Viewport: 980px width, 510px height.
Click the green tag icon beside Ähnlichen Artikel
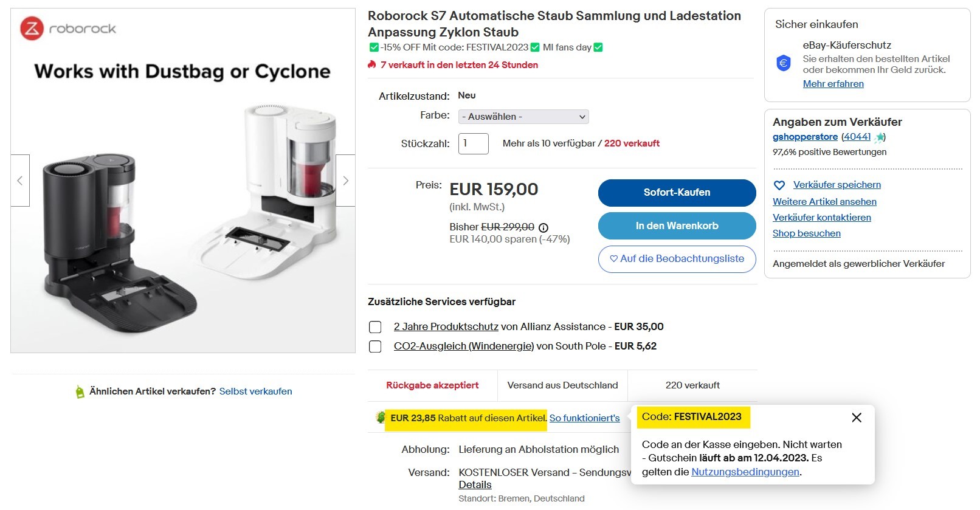(x=80, y=392)
